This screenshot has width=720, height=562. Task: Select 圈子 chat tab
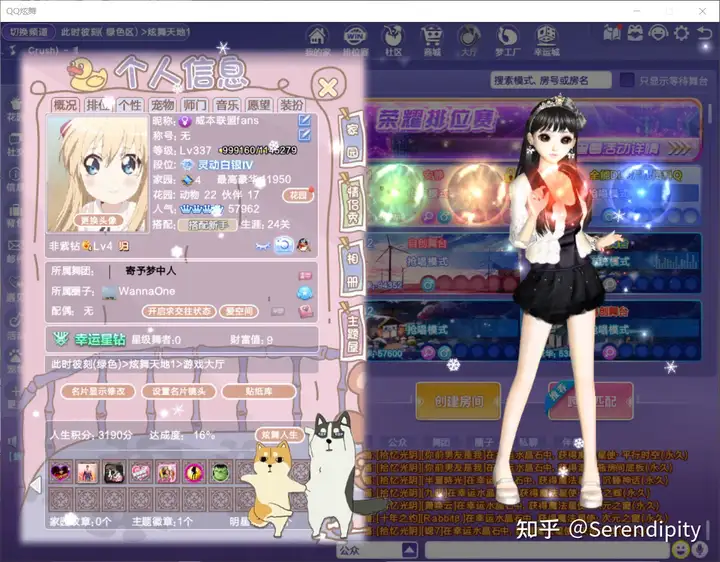pyautogui.click(x=484, y=442)
